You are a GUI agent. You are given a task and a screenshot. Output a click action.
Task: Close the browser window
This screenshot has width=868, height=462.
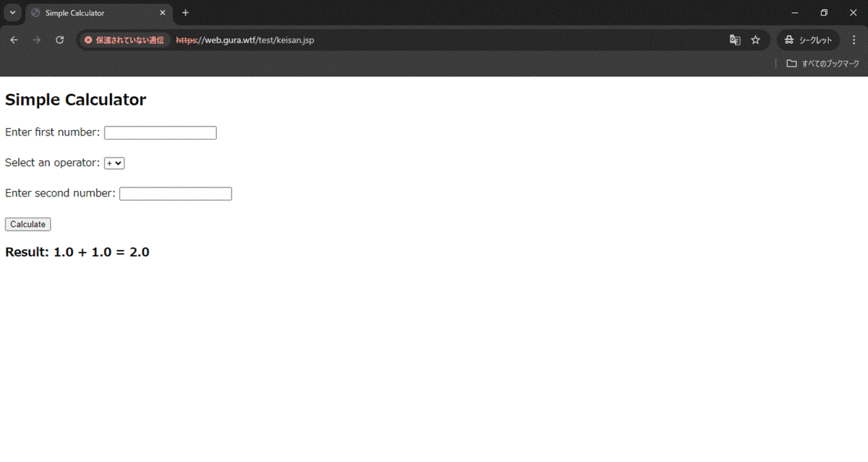(x=853, y=13)
